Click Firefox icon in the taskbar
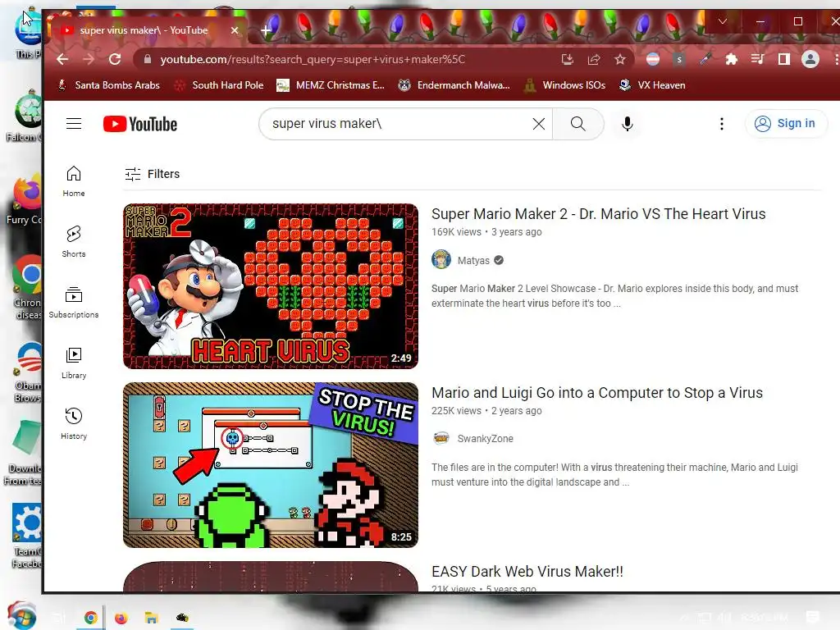This screenshot has width=840, height=630. [x=121, y=619]
